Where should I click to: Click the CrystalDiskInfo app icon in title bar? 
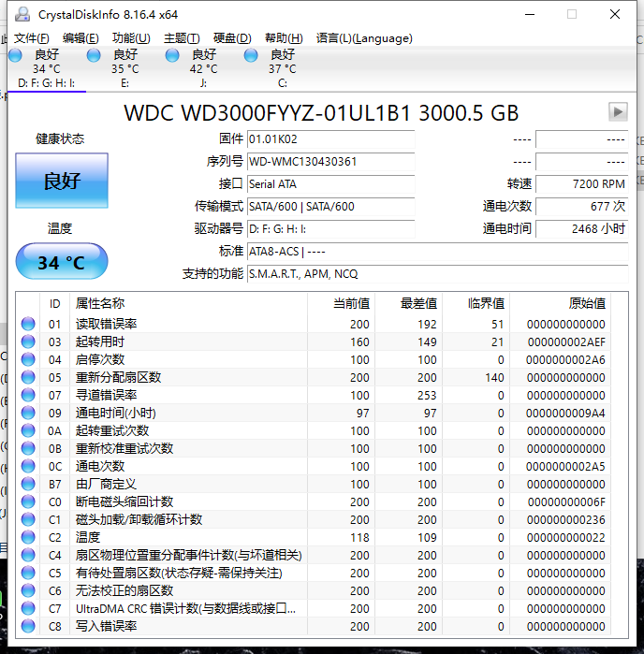coord(22,14)
